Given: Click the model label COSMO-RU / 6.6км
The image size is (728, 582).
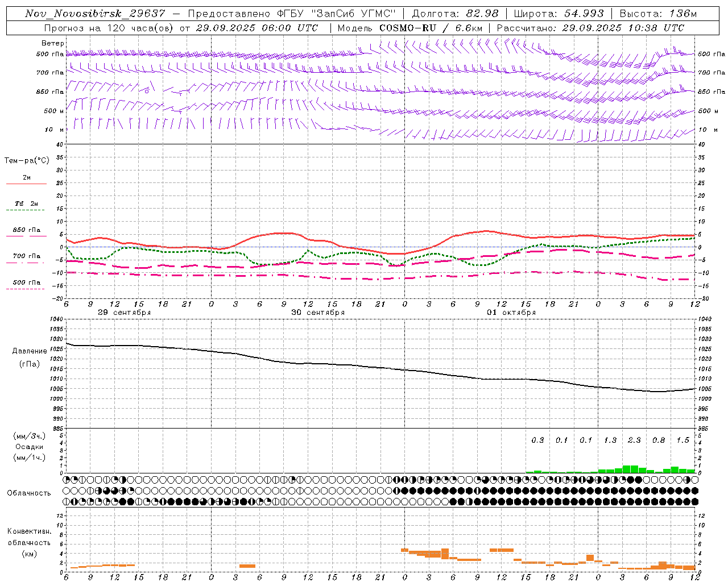Looking at the screenshot, I should (431, 28).
